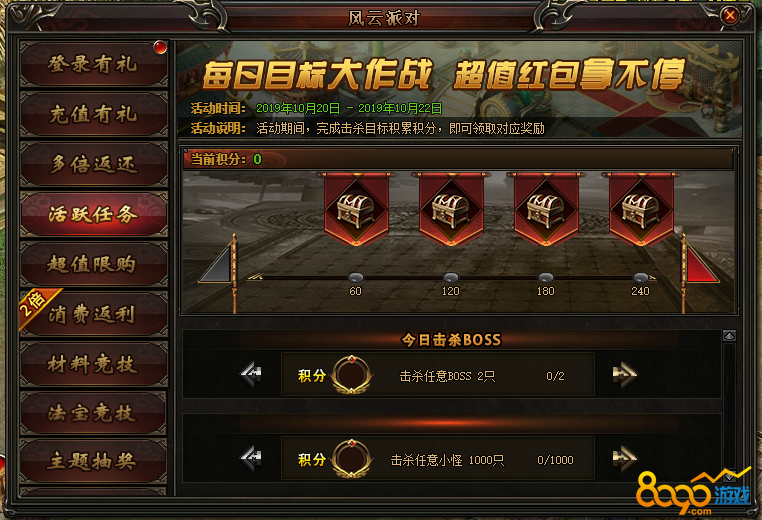
Task: Click the 60-point marker on progress bar
Action: pyautogui.click(x=356, y=277)
